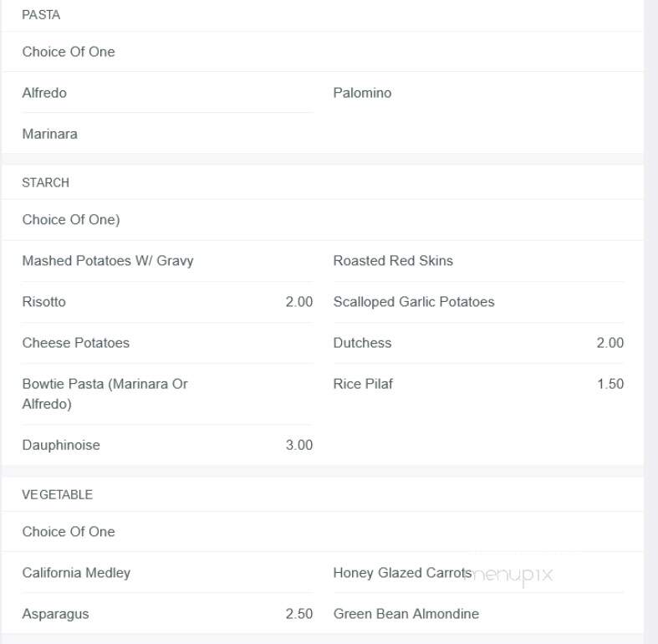
Task: Select the Dutchess starch option
Action: pos(362,343)
